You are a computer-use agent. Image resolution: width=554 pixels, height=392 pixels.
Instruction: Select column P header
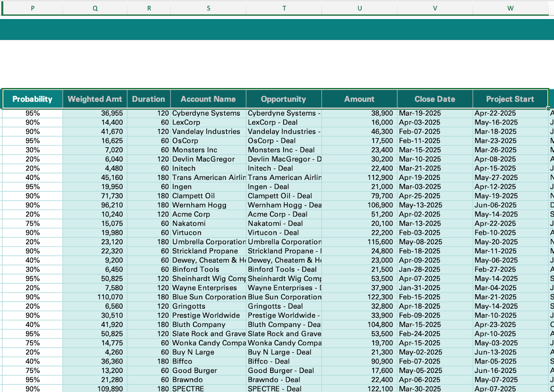tap(33, 8)
